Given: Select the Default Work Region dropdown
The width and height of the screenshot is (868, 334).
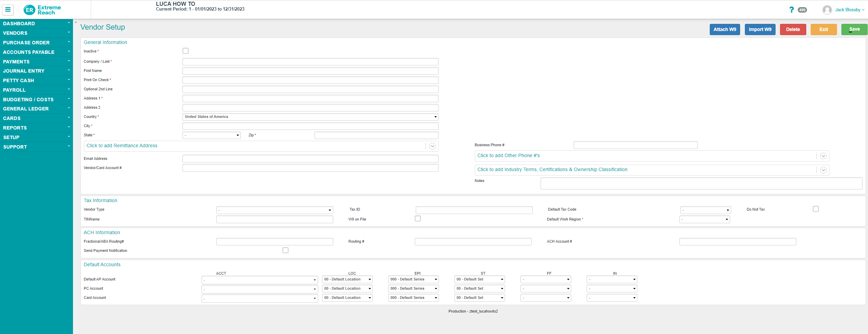Looking at the screenshot, I should (x=704, y=219).
